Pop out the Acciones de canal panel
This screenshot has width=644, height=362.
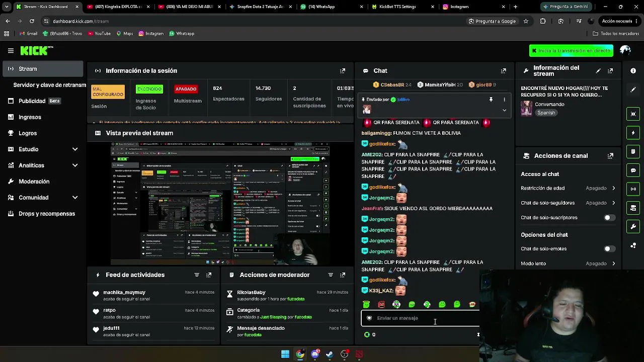click(x=610, y=156)
